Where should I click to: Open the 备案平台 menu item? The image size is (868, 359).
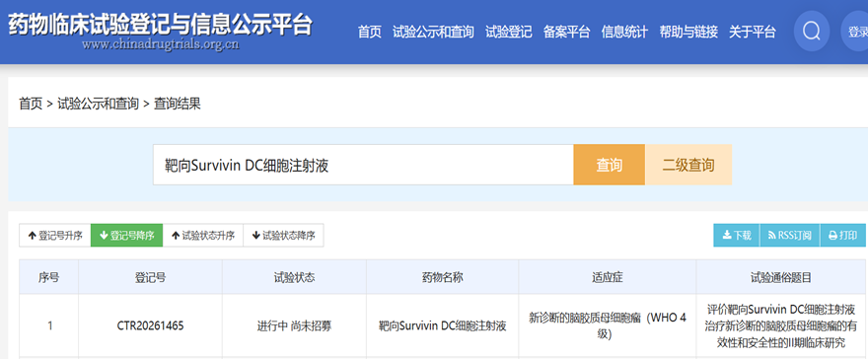click(x=566, y=33)
